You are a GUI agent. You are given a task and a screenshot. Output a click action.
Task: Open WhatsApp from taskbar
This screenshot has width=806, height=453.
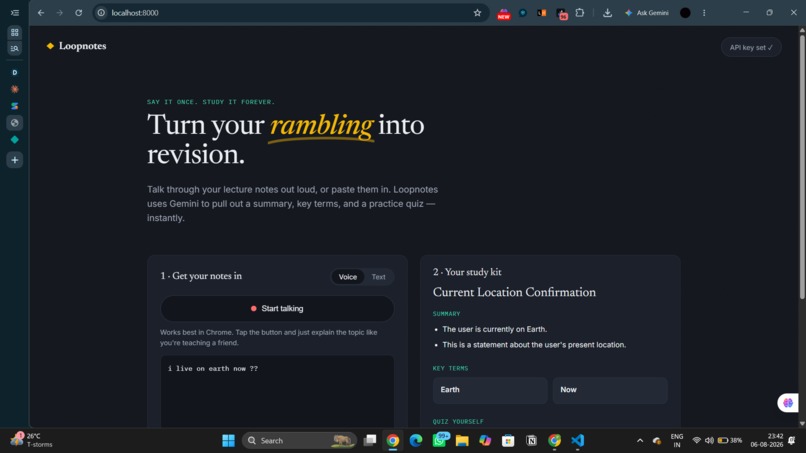439,440
